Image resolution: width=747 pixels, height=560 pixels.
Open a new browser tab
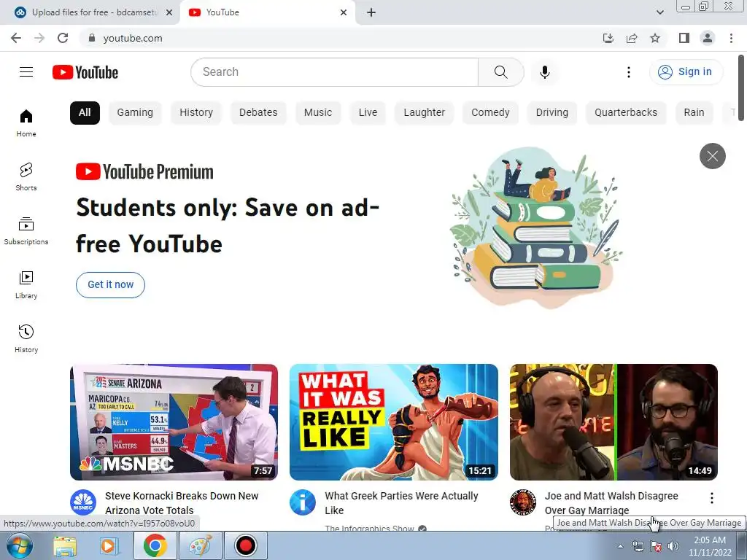tap(371, 12)
